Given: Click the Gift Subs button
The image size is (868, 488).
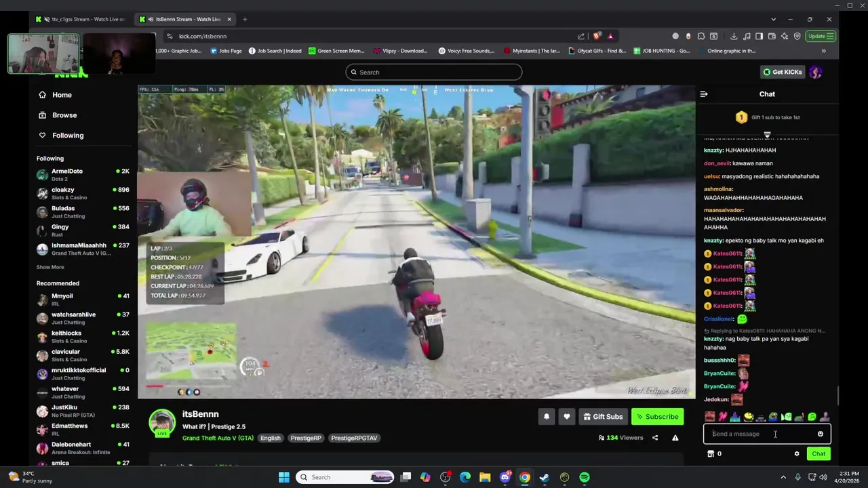Looking at the screenshot, I should coord(603,417).
